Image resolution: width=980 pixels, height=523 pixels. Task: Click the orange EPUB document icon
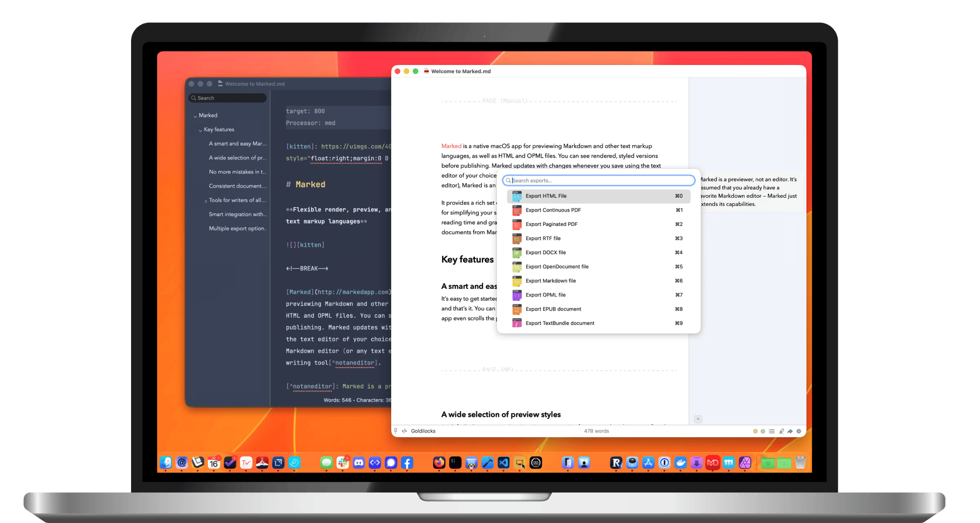point(517,309)
